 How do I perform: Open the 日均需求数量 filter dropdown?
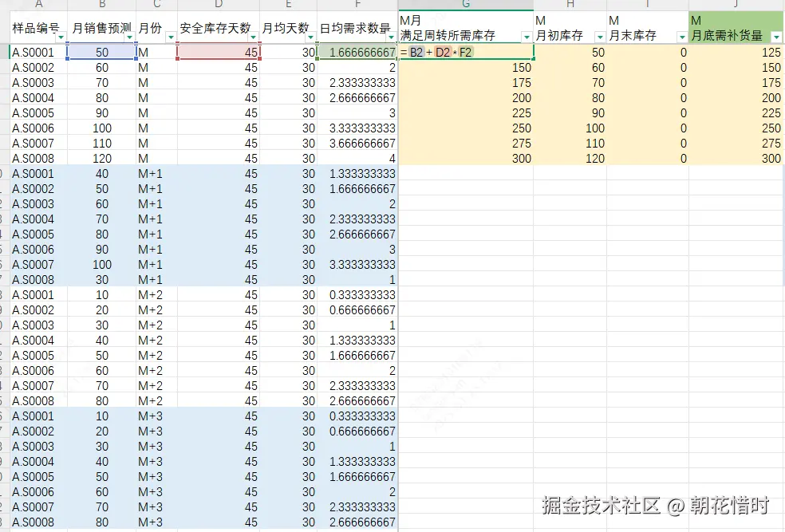[392, 37]
